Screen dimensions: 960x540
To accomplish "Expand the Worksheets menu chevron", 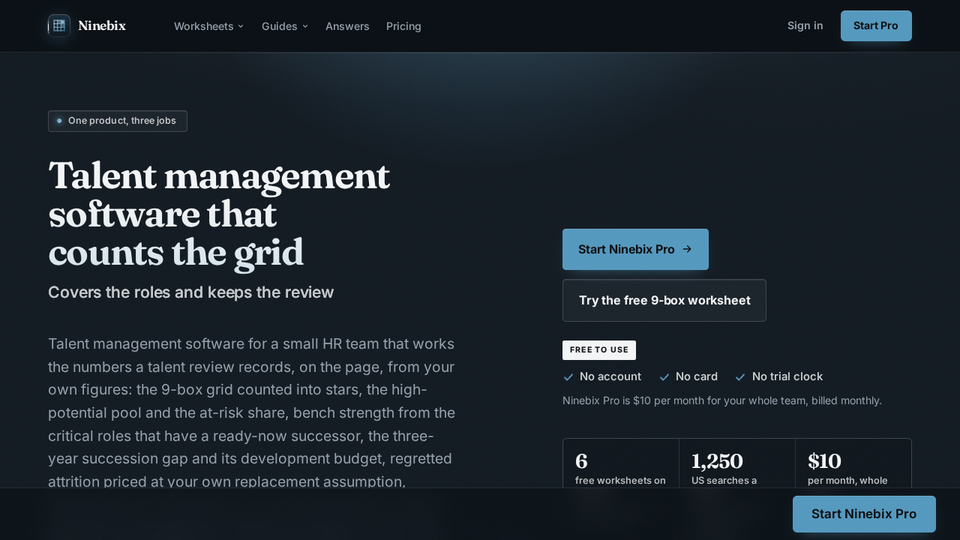I will [x=241, y=26].
